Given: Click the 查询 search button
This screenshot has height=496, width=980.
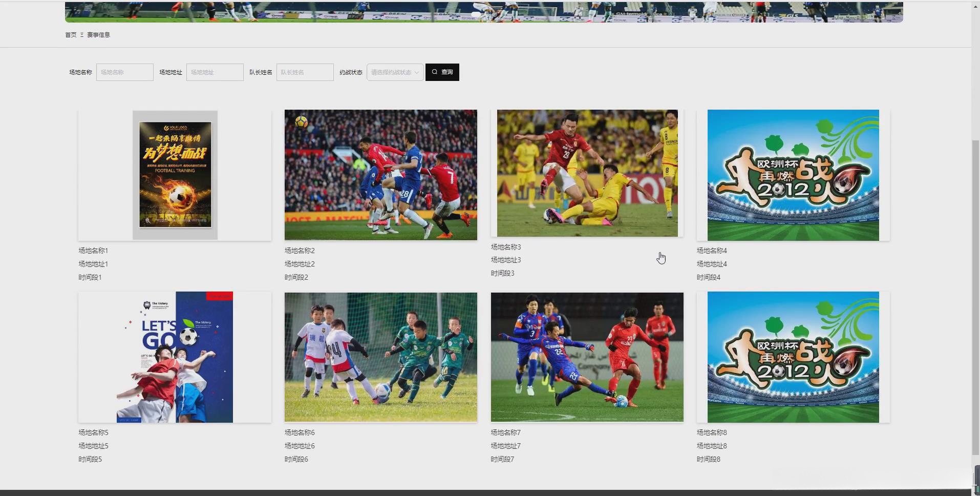Looking at the screenshot, I should (442, 72).
